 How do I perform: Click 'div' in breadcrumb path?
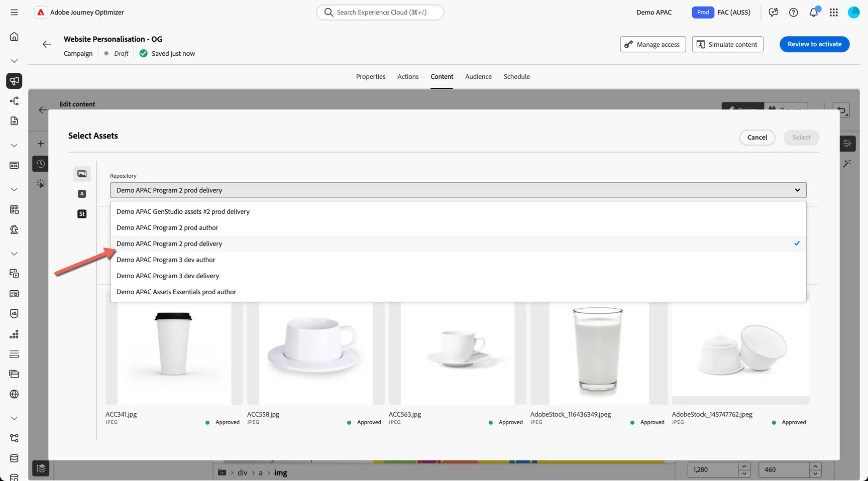242,473
